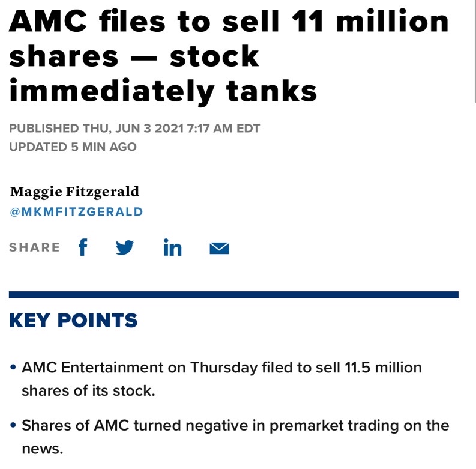476x469 pixels.
Task: Click the 'Updated 5 min ago' text
Action: tap(73, 147)
